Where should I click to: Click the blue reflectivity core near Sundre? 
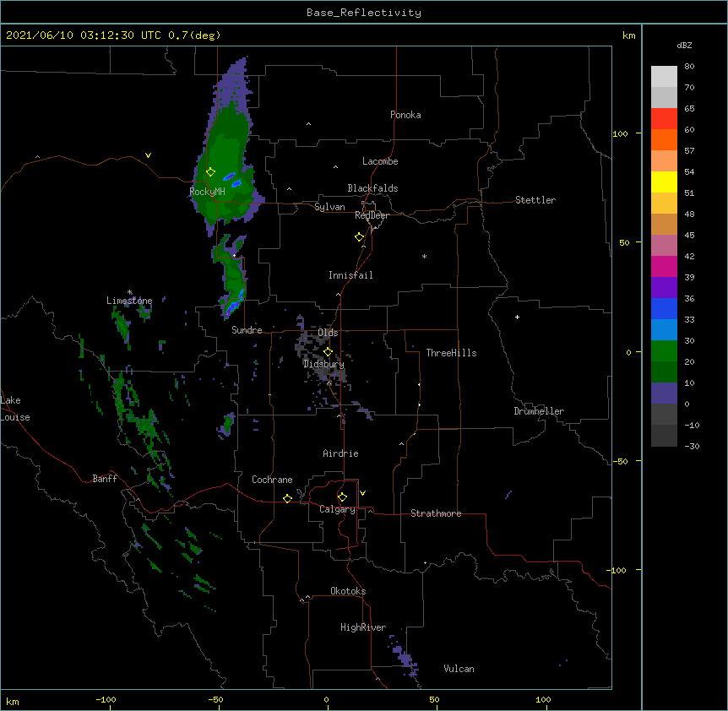(234, 307)
